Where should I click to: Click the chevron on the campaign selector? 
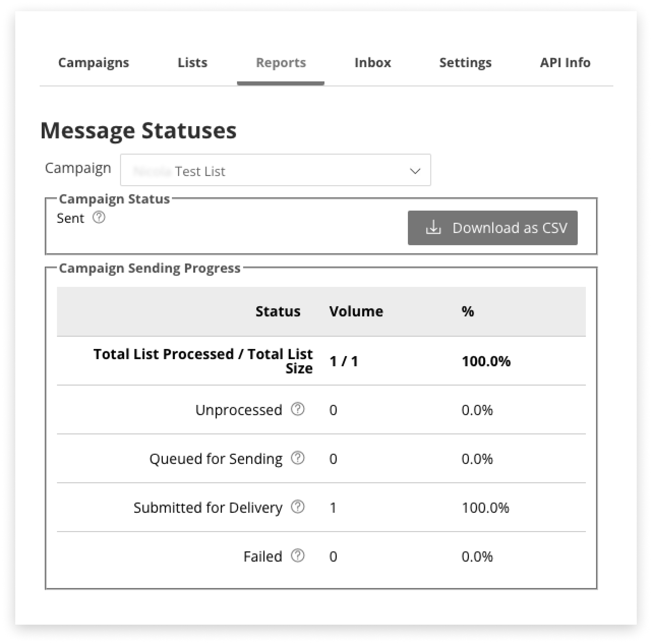coord(415,170)
